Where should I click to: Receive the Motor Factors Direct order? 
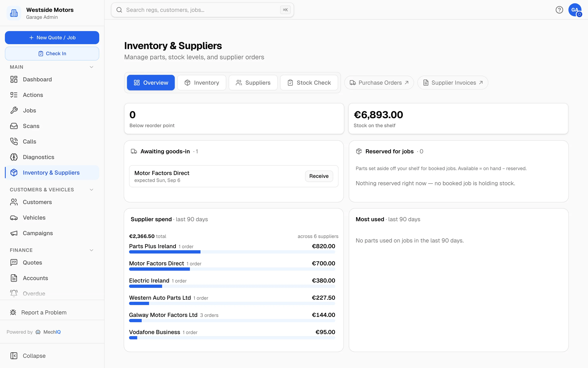(319, 176)
